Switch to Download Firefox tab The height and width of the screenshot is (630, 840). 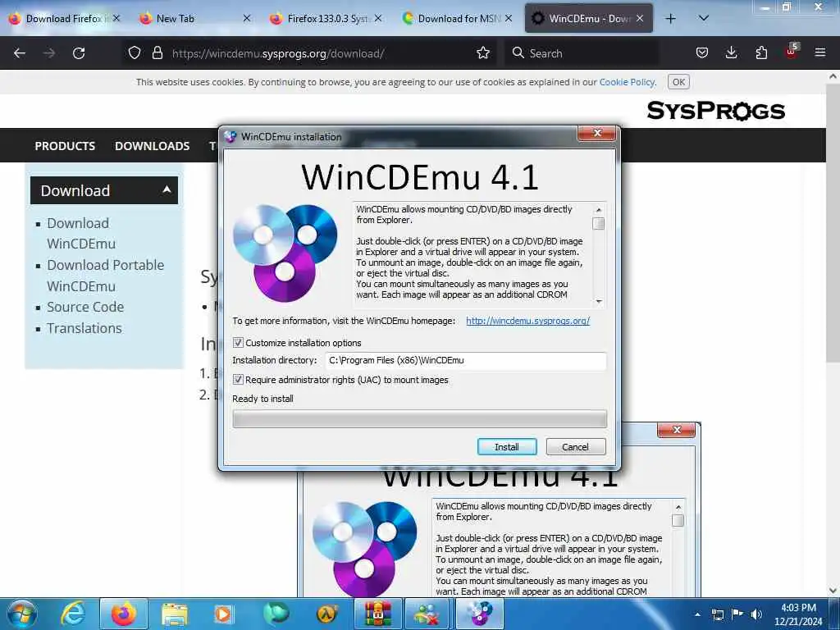[63, 19]
